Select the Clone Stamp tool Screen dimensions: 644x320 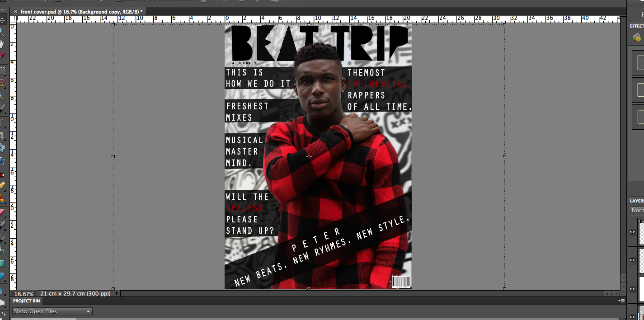click(x=2, y=198)
